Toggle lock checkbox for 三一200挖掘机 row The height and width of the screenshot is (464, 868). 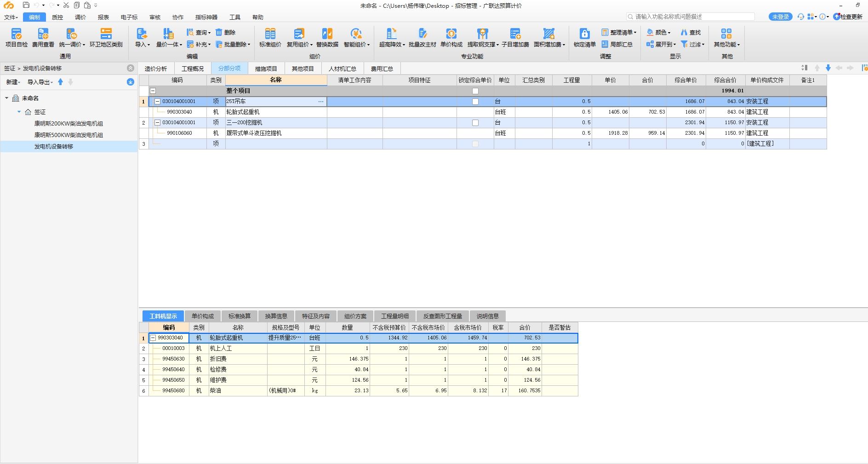(x=475, y=123)
